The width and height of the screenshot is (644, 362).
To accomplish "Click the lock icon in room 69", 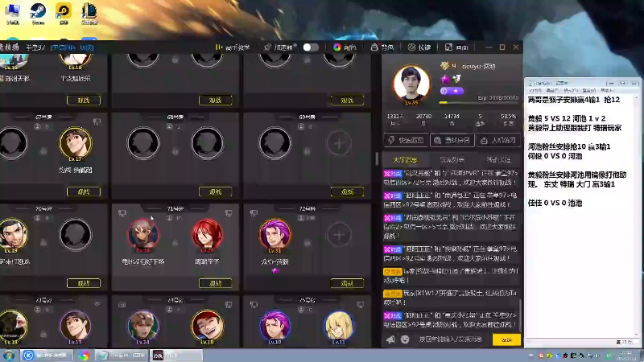I will pos(307,151).
